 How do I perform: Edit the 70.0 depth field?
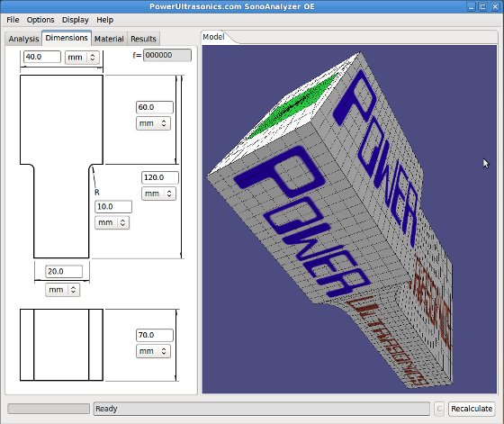(x=155, y=335)
